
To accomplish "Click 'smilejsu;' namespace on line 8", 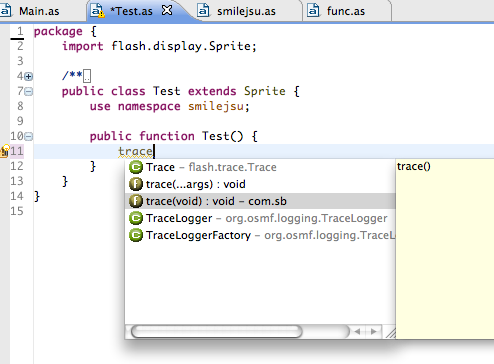I will [219, 107].
